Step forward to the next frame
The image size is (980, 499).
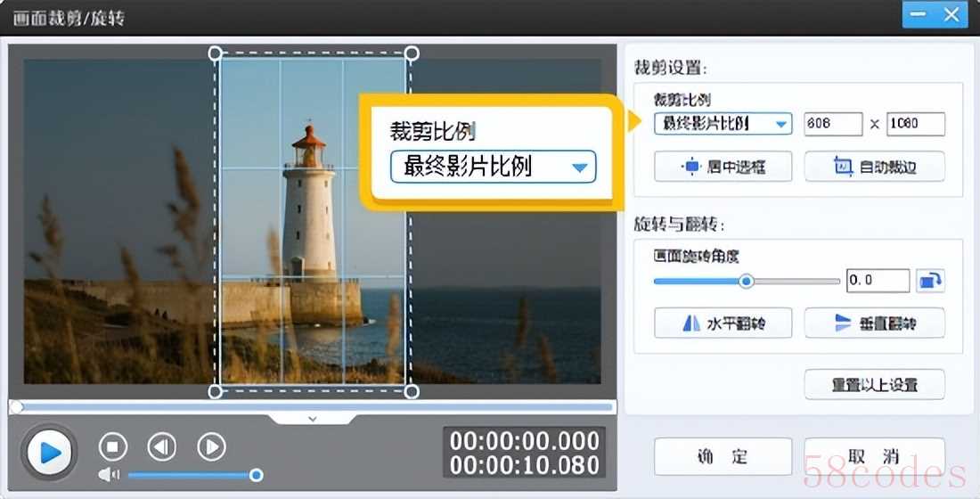click(x=211, y=446)
